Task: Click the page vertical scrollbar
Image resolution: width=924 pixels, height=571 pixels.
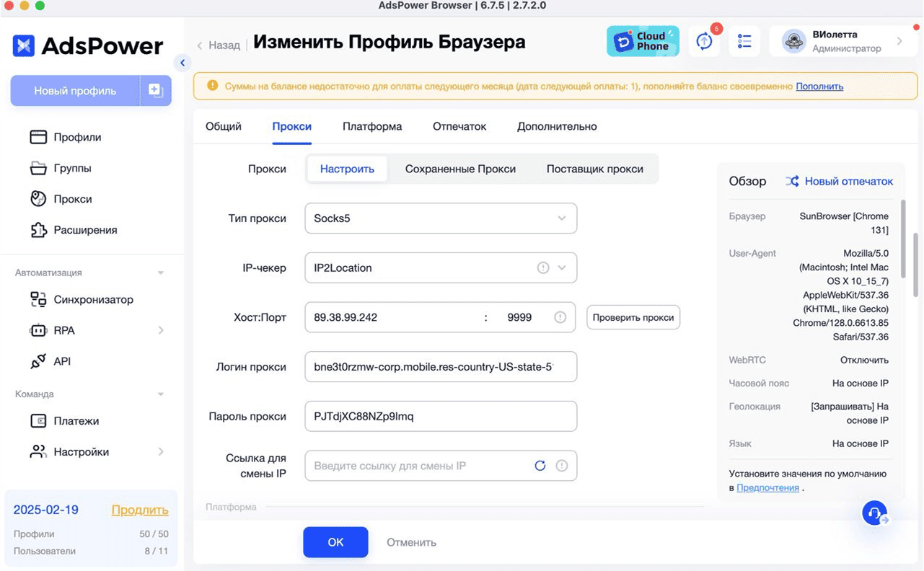Action: [x=915, y=264]
